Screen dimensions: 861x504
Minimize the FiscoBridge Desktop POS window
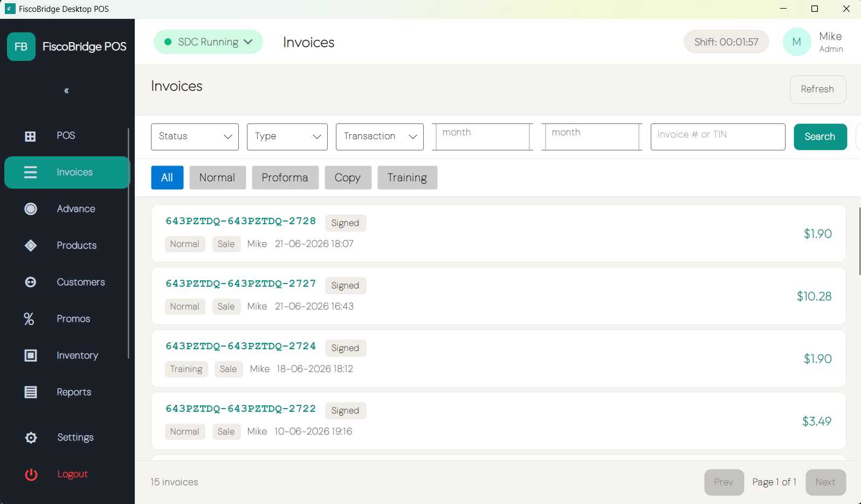click(x=783, y=9)
